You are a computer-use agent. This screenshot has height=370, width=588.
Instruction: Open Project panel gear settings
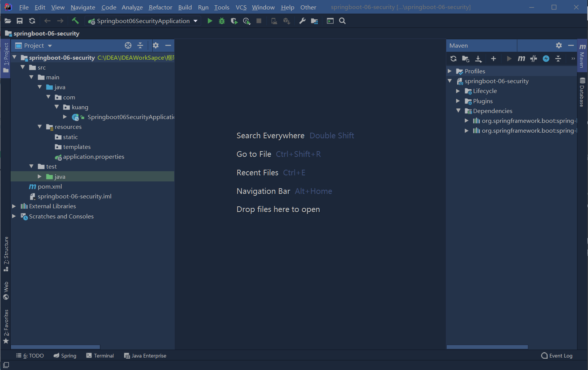[156, 45]
